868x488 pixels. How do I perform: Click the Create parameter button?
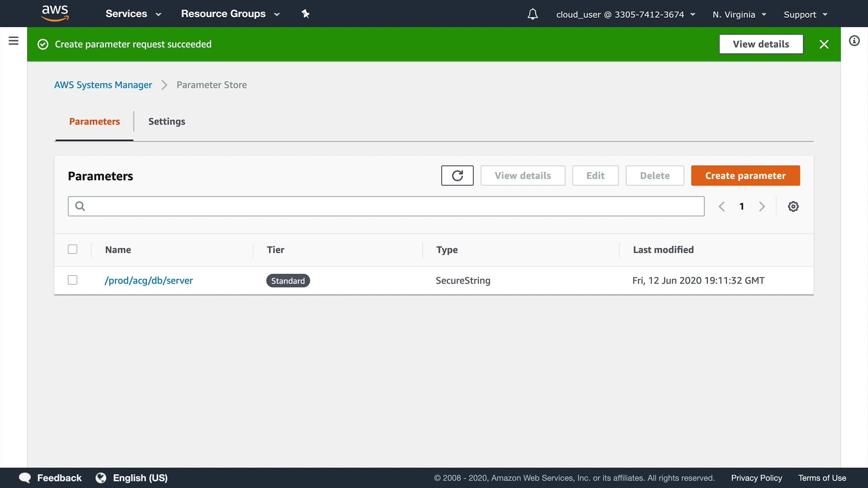click(x=745, y=176)
